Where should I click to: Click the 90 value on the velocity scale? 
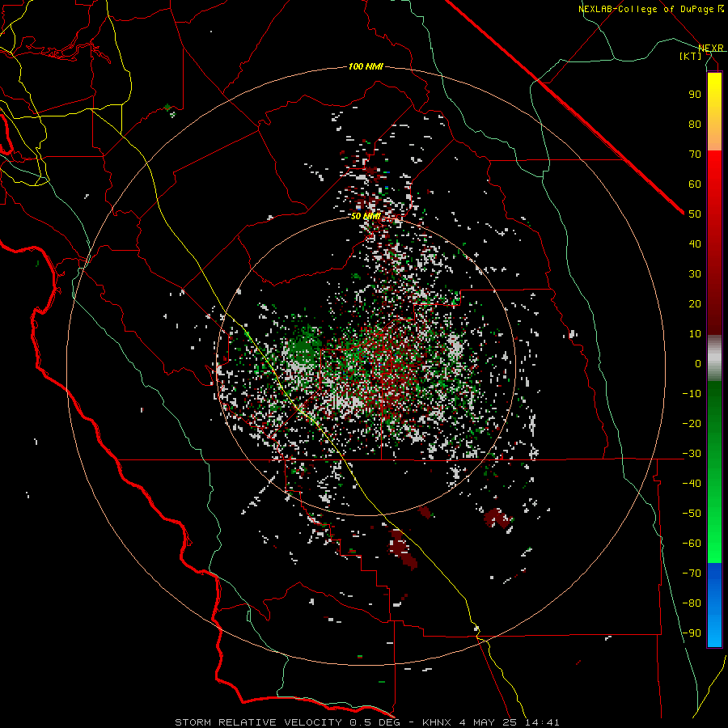(x=695, y=95)
